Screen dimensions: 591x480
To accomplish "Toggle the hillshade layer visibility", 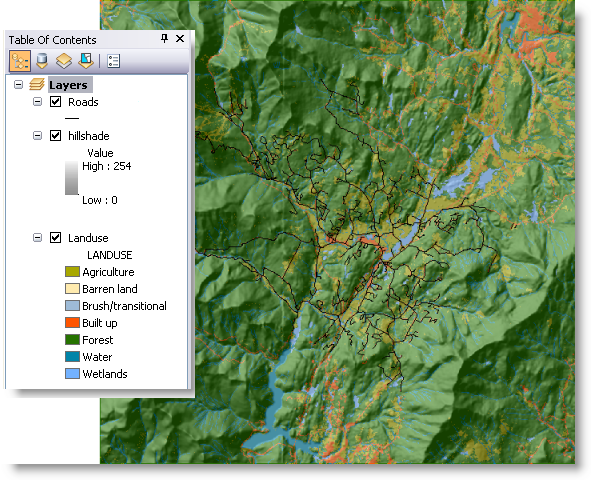I will [55, 136].
